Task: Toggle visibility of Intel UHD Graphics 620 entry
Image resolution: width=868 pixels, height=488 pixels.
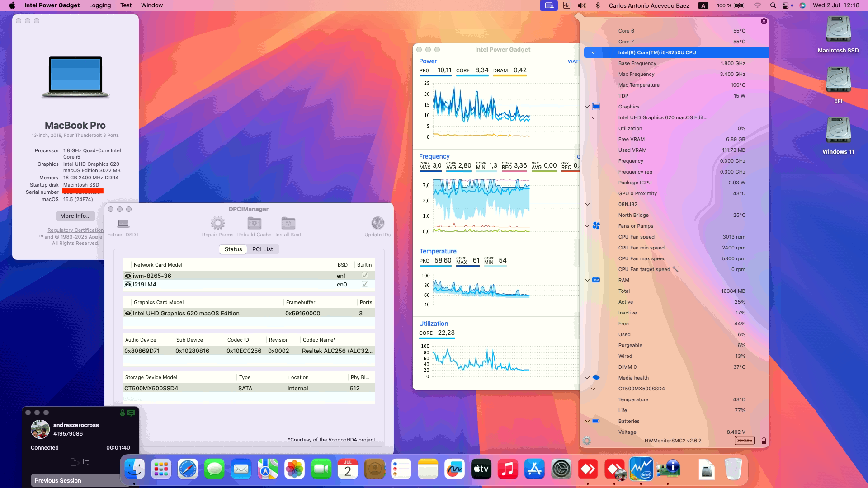Action: (127, 313)
